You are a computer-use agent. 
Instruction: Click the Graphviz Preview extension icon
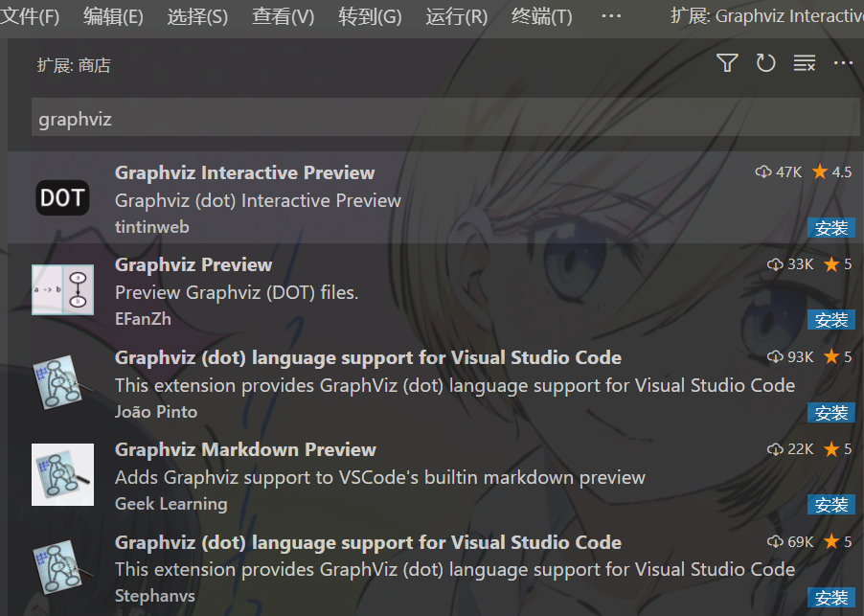61,289
